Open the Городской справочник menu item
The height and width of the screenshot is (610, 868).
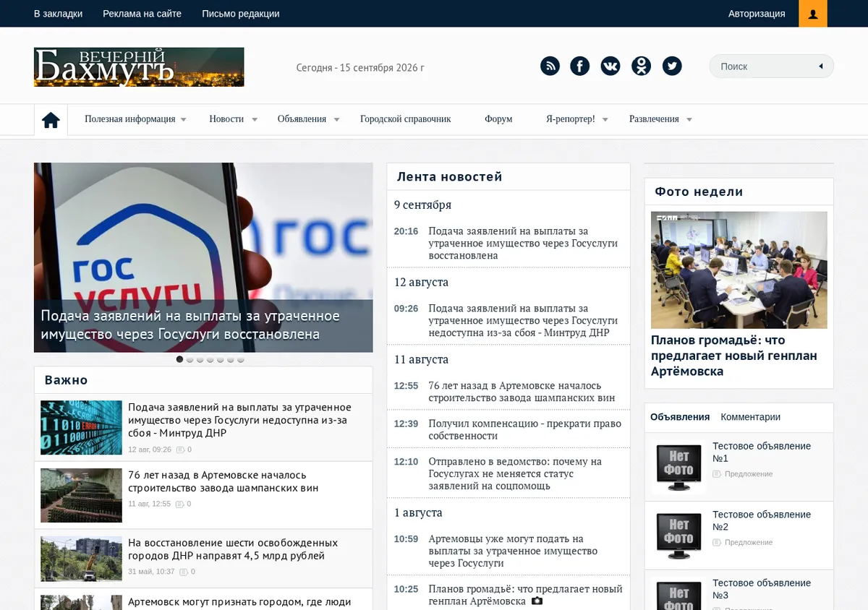405,119
